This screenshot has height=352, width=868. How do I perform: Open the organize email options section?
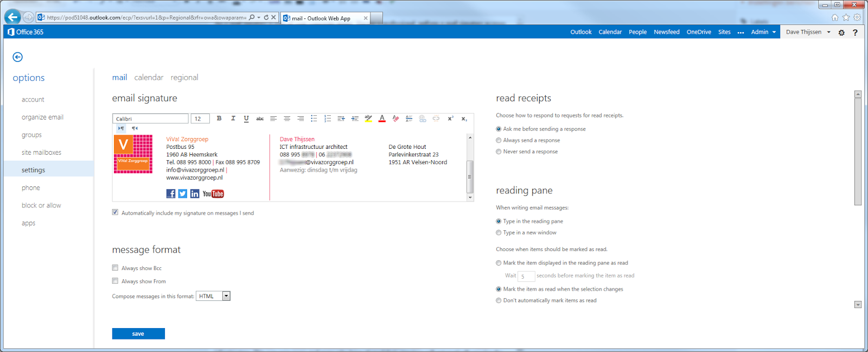(x=42, y=117)
